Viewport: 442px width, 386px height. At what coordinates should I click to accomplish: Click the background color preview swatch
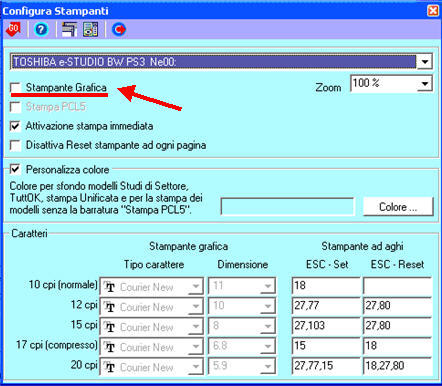[x=287, y=207]
